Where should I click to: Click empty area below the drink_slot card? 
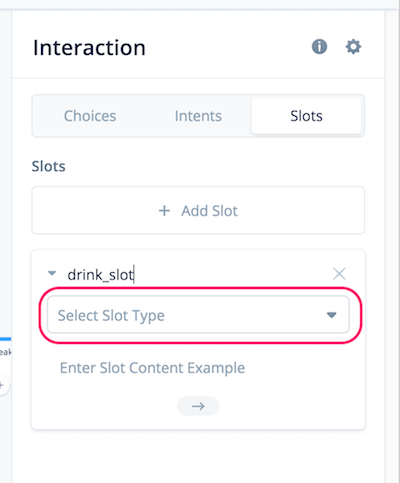tap(198, 457)
